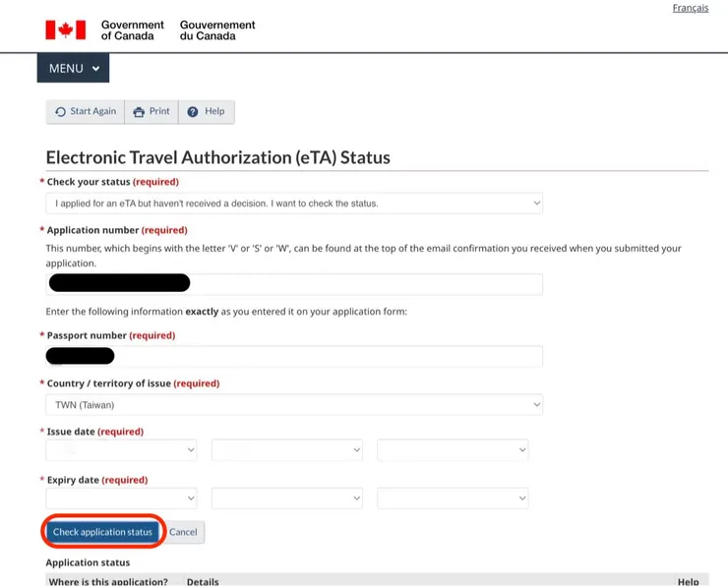Click the Help button in toolbar

click(207, 112)
